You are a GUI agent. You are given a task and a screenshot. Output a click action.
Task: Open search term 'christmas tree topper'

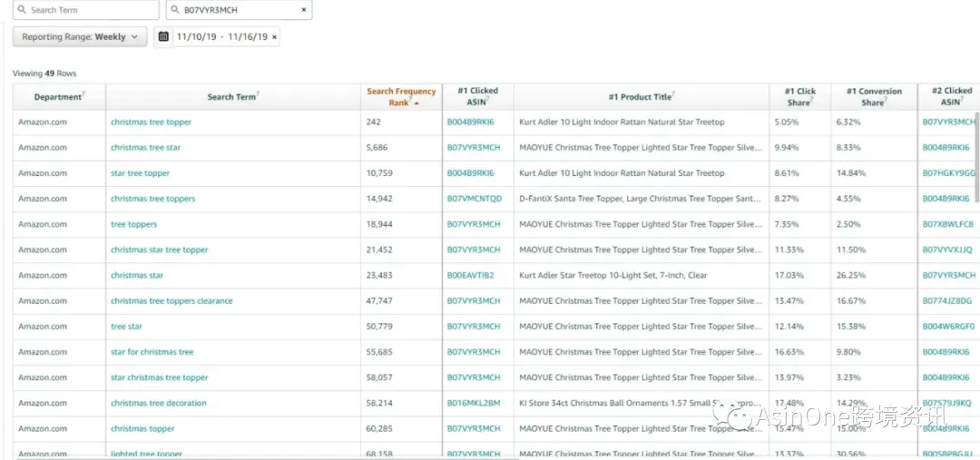[x=152, y=122]
